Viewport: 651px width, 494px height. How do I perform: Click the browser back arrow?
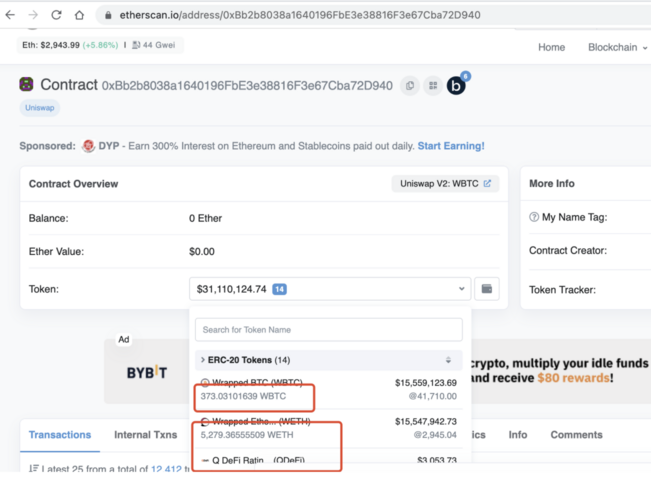[x=10, y=15]
